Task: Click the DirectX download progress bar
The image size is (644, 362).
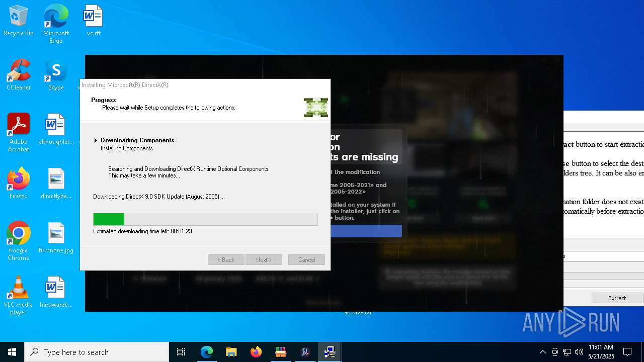Action: tap(205, 219)
